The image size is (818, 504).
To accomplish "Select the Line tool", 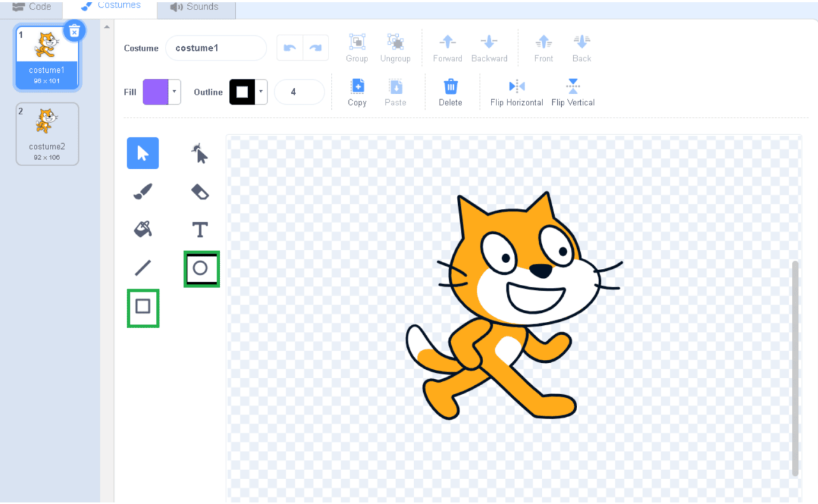I will (143, 268).
